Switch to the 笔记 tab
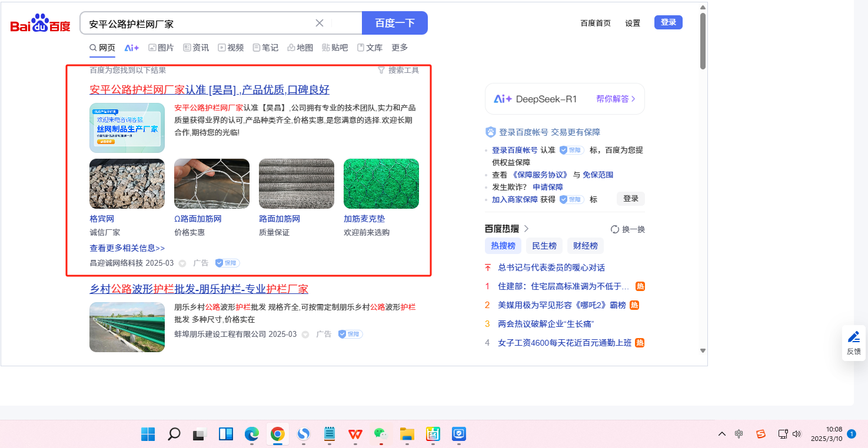Screen dimensions: 868x448 [265, 48]
